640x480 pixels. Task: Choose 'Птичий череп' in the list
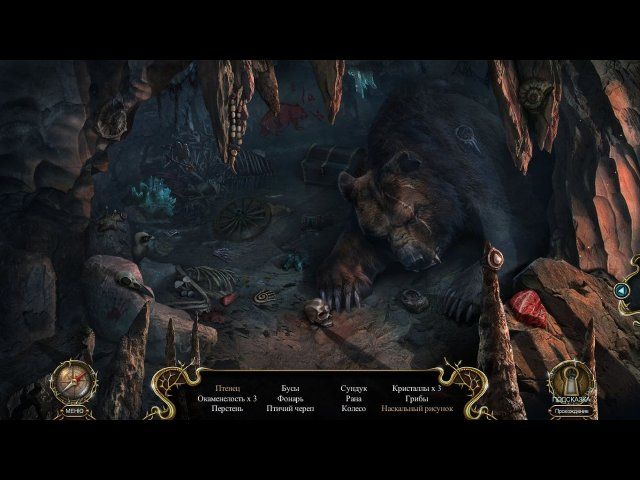(x=291, y=408)
